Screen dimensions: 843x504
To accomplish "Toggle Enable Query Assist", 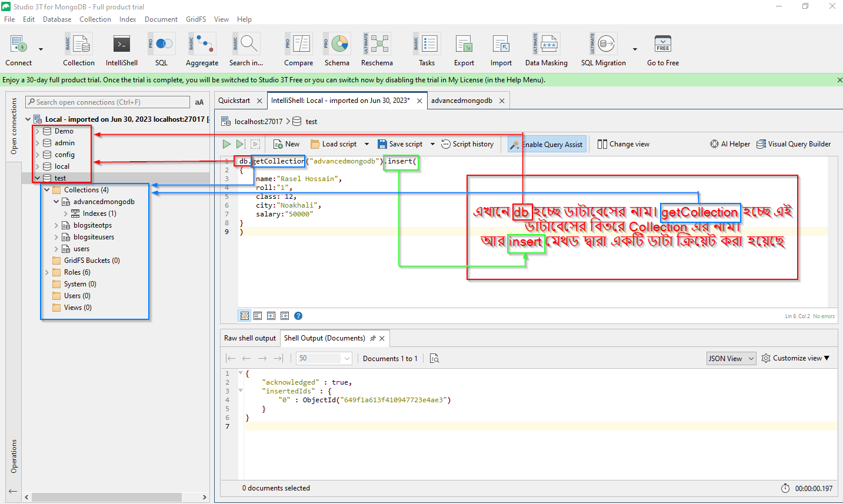I will [547, 144].
